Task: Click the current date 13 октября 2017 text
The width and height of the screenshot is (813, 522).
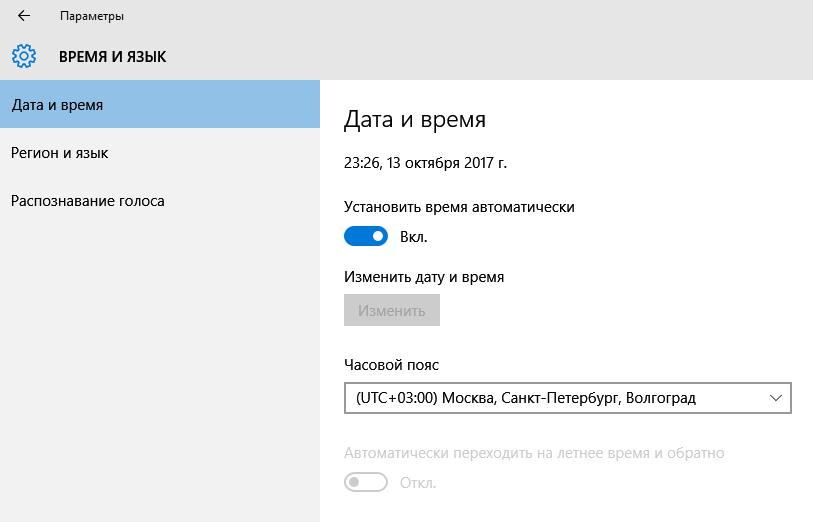Action: [x=446, y=163]
